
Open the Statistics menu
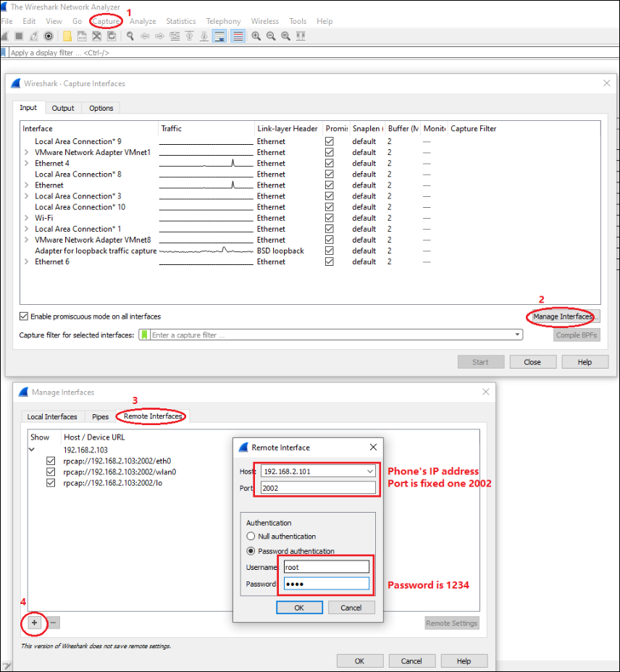[x=181, y=21]
